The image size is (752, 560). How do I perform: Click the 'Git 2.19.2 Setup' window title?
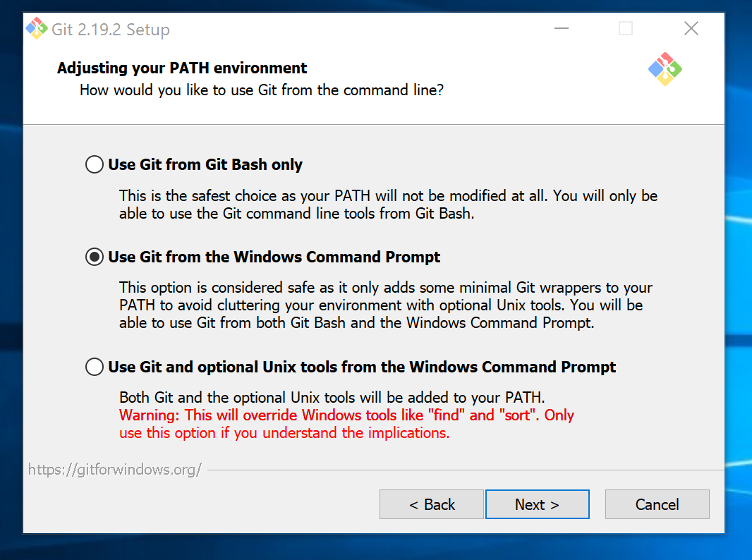(110, 29)
